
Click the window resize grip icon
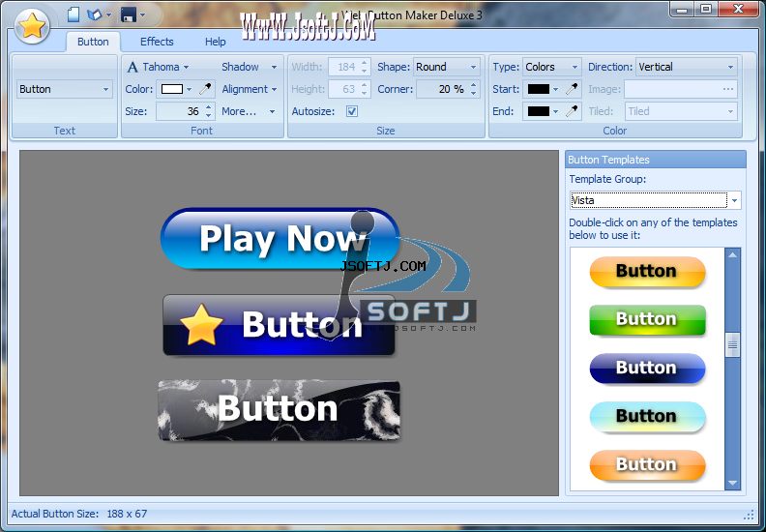click(x=749, y=515)
